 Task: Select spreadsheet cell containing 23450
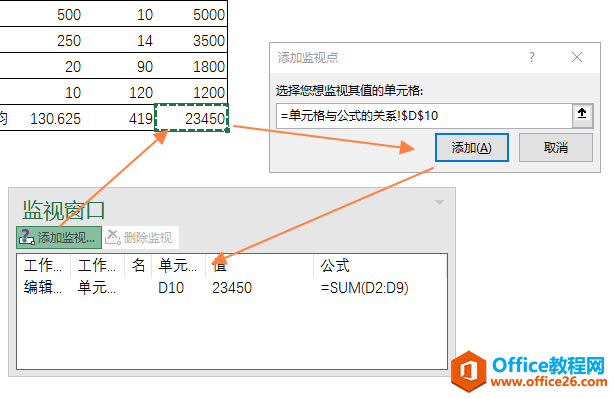[x=191, y=118]
